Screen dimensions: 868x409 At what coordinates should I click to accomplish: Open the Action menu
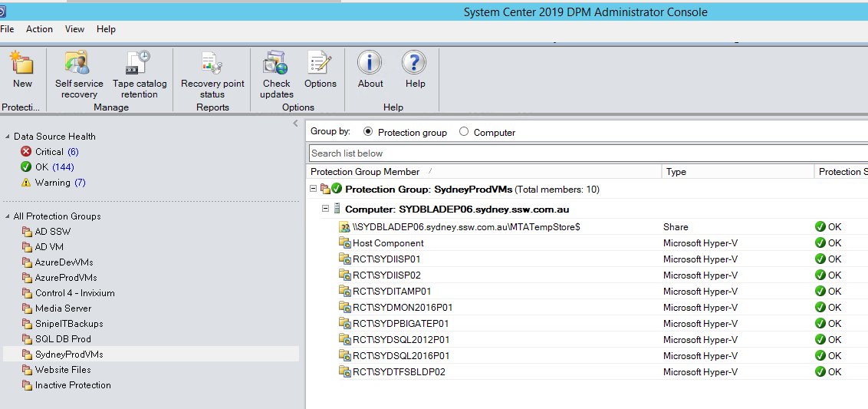[x=39, y=29]
